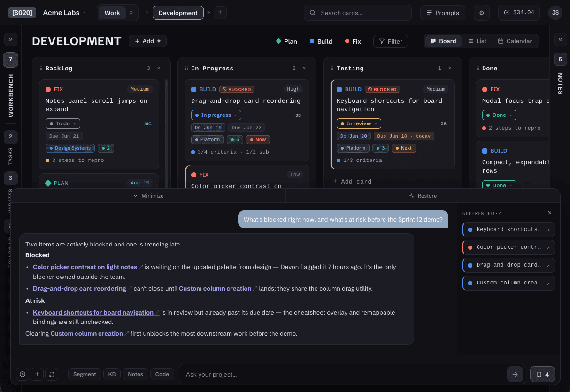Click the Add button next to Development title
Viewport: 570px width, 392px height.
tap(148, 41)
